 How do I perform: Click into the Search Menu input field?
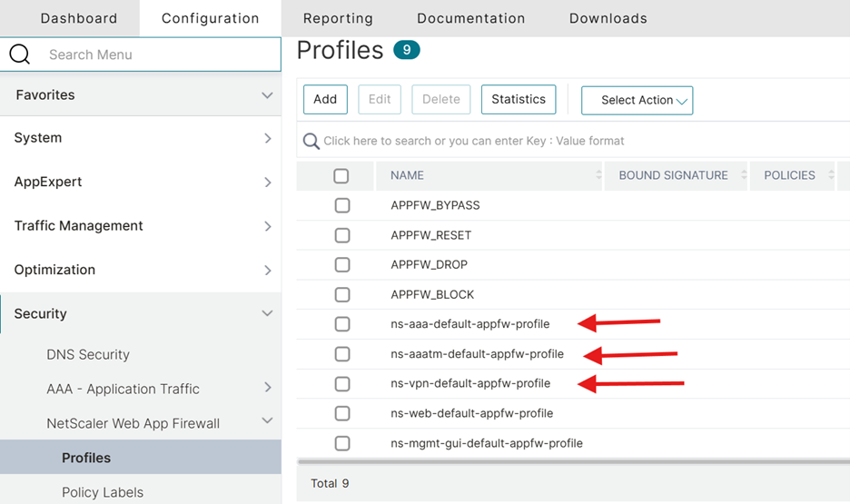[154, 54]
